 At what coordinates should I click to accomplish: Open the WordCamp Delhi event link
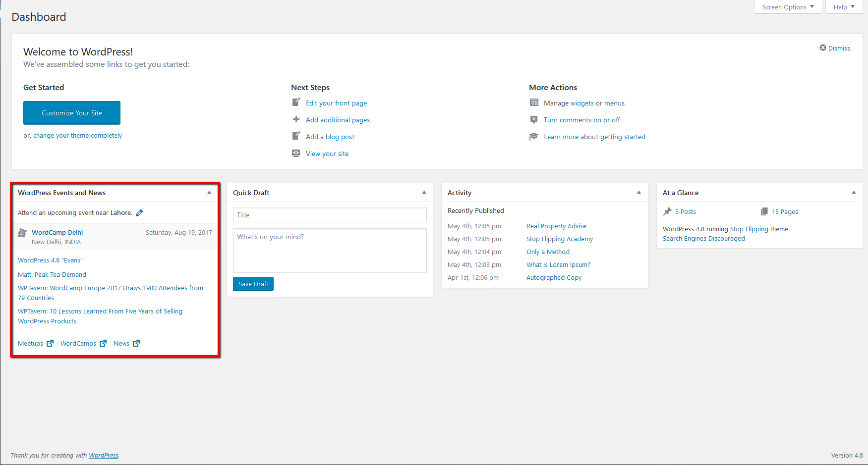point(58,232)
